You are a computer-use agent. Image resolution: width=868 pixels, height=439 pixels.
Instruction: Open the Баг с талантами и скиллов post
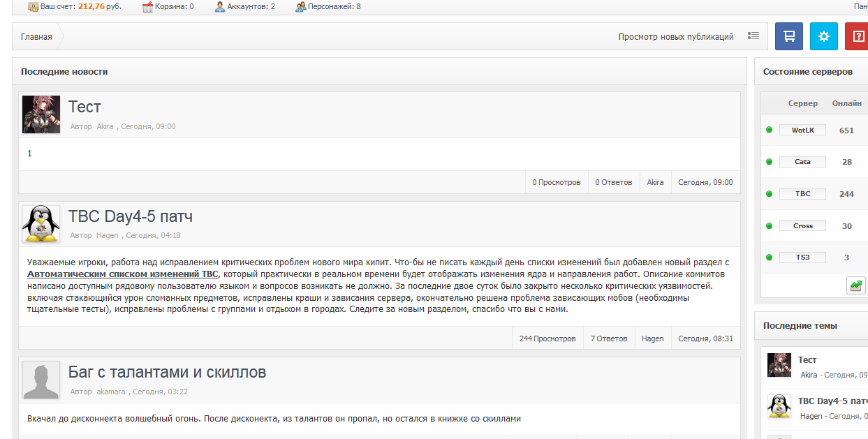click(x=167, y=372)
